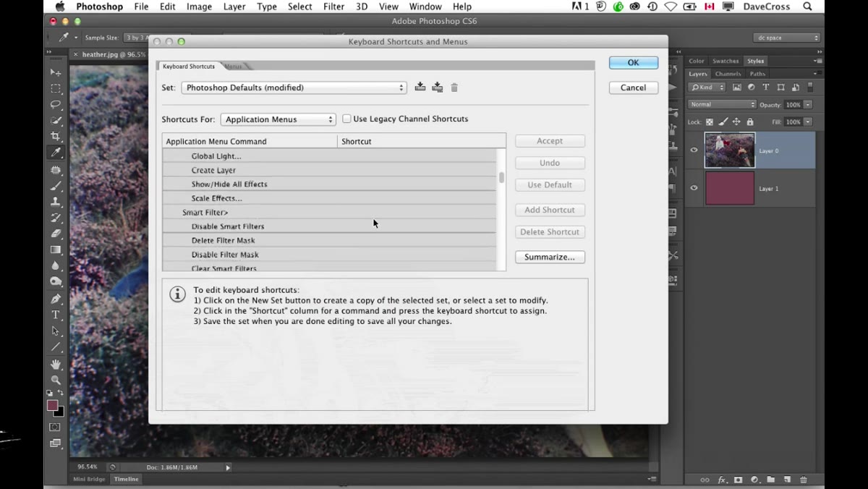The height and width of the screenshot is (489, 868).
Task: Toggle pixel layer filter in Layers panel
Action: [x=737, y=88]
